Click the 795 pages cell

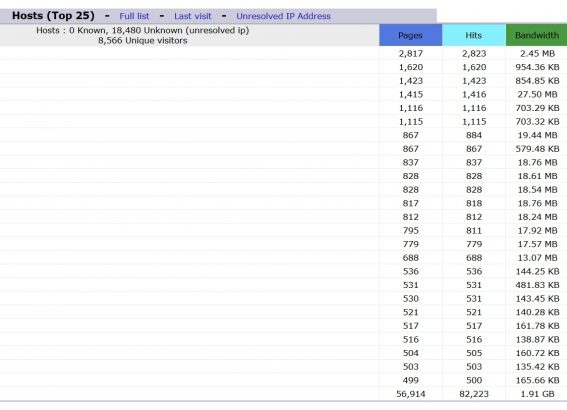click(411, 231)
